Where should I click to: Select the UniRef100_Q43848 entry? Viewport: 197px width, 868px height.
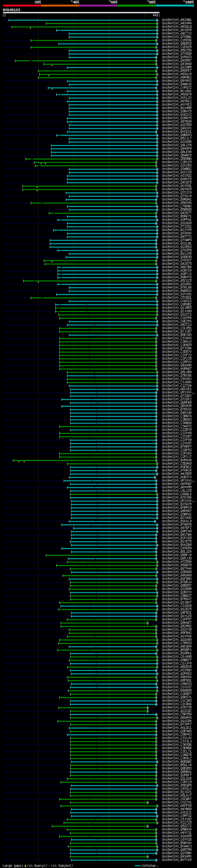pos(176,64)
